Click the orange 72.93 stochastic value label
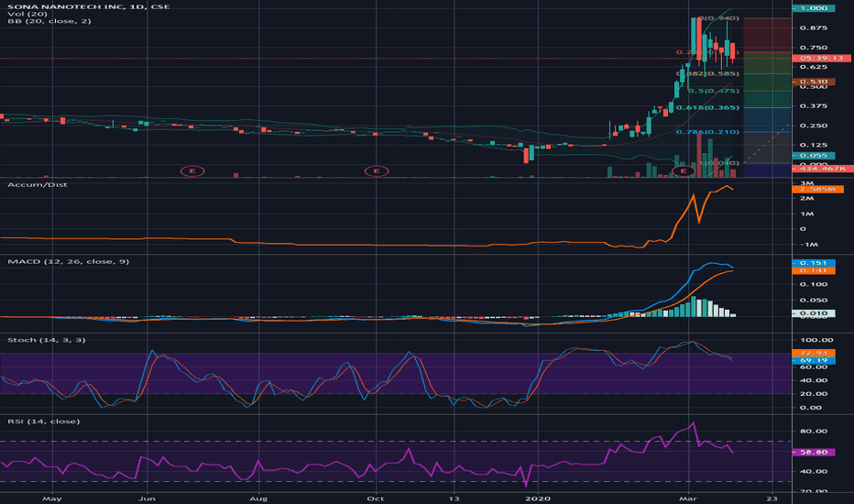This screenshot has width=854, height=504. [813, 353]
